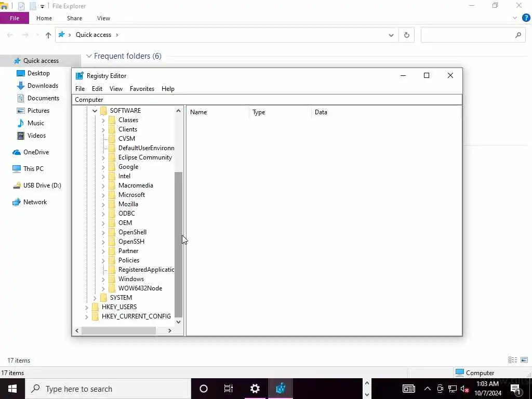532x399 pixels.
Task: Collapse the Frequent folders group
Action: tap(89, 56)
